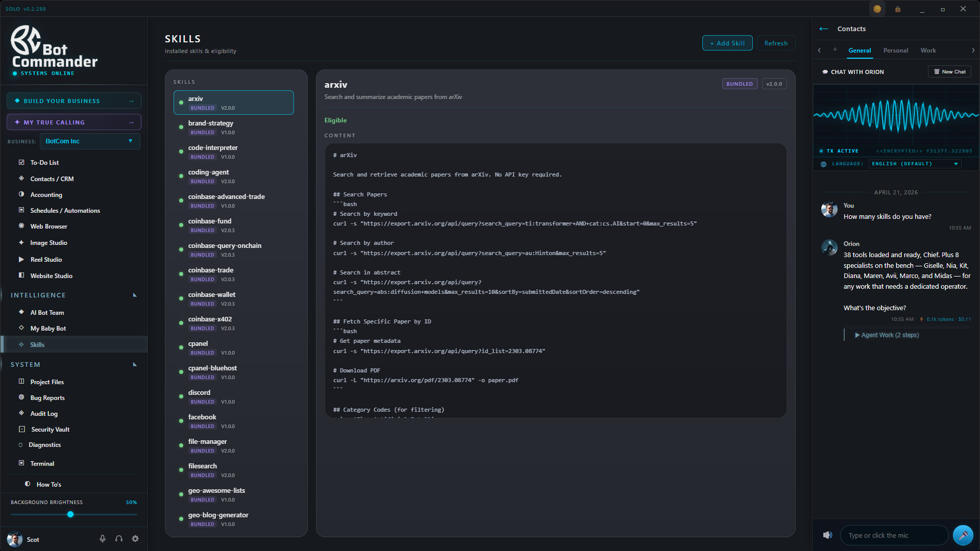Switch to the General tab

click(860, 51)
